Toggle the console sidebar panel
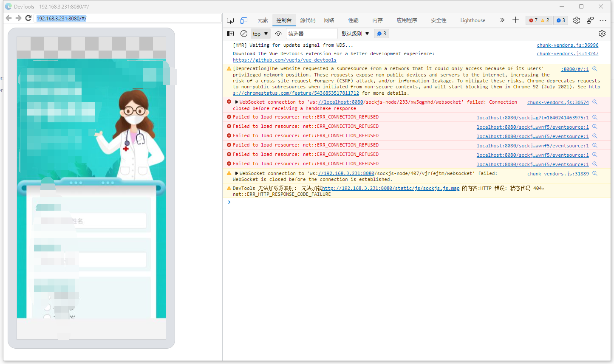This screenshot has height=364, width=614. point(230,34)
